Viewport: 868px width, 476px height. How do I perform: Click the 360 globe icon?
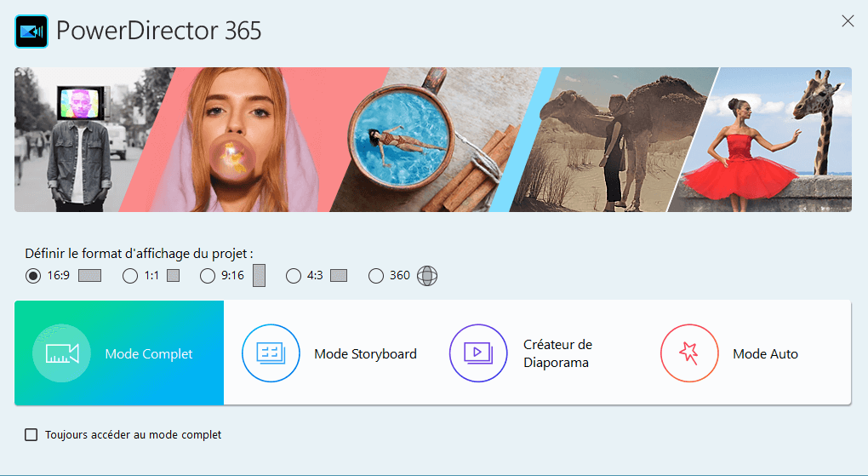coord(427,275)
